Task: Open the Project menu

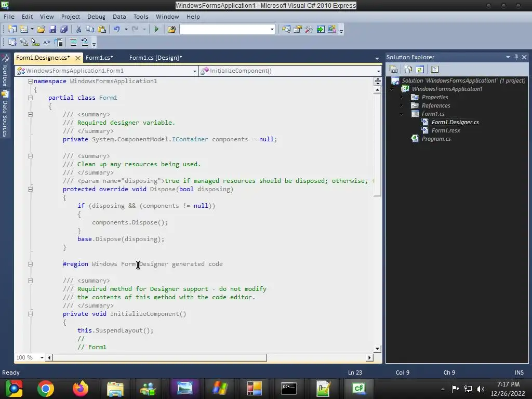Action: 70,17
